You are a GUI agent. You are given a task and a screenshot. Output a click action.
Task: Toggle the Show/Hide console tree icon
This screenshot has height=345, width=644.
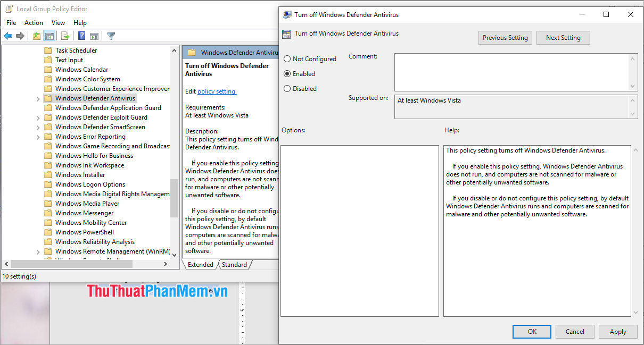point(49,36)
